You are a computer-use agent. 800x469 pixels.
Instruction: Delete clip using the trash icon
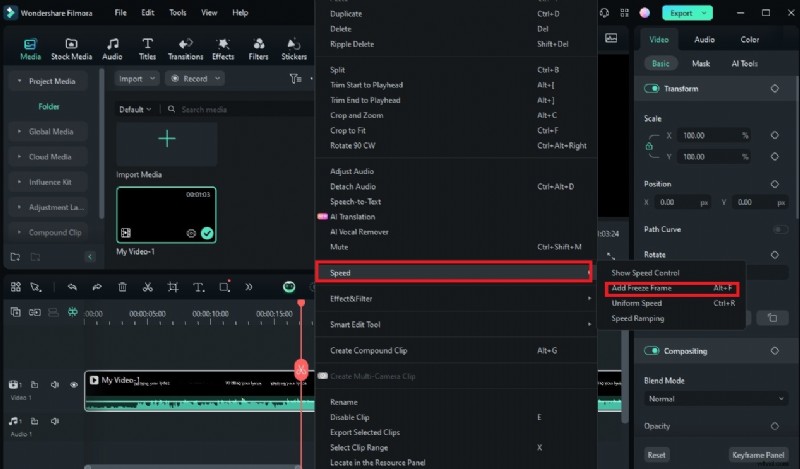point(122,287)
